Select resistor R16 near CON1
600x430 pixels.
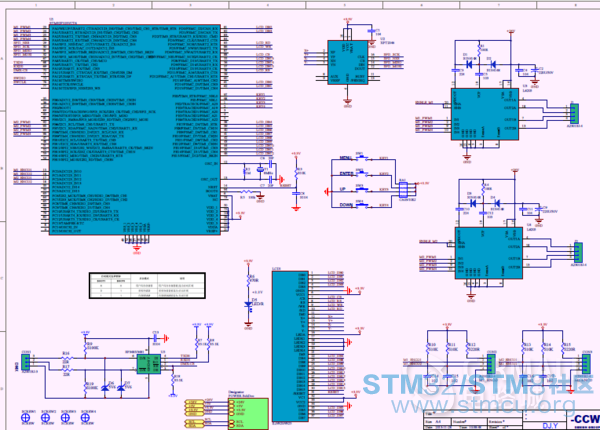point(67,358)
